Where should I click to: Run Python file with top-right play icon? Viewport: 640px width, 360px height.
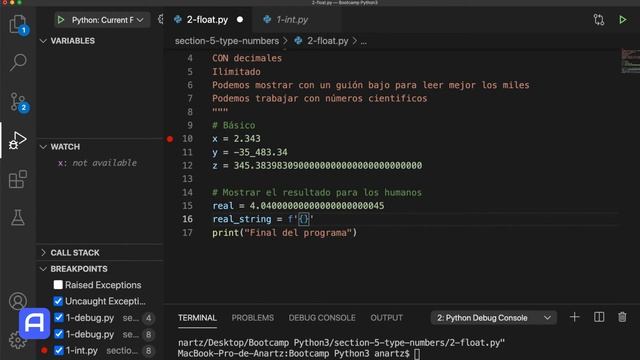coord(622,20)
